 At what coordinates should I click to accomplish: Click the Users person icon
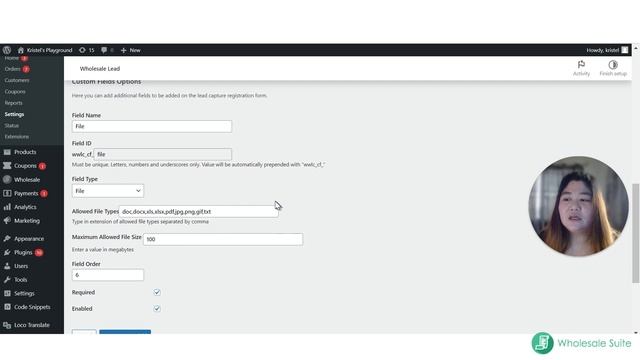click(x=7, y=266)
